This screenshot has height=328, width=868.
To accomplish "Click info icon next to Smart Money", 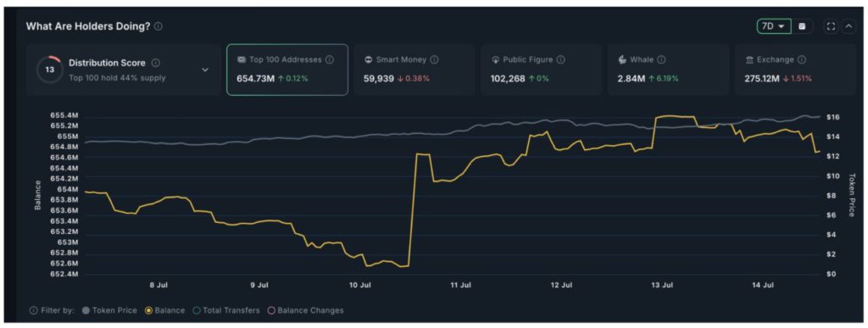I will (x=434, y=59).
